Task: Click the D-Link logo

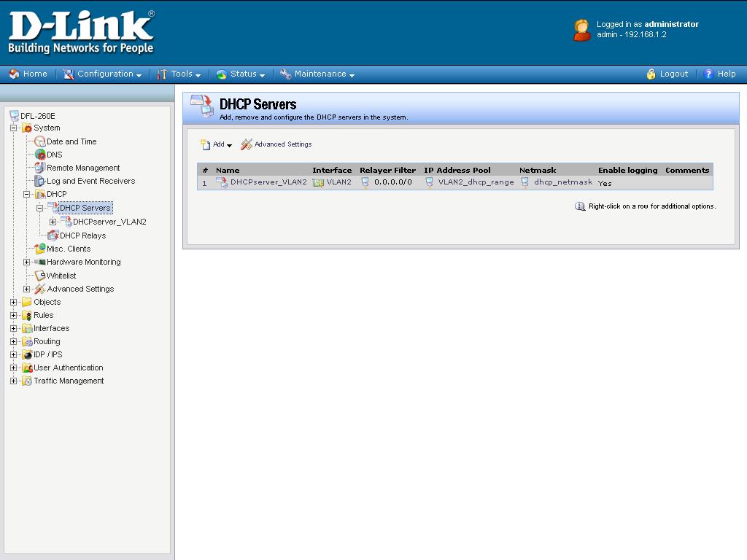Action: [x=81, y=33]
